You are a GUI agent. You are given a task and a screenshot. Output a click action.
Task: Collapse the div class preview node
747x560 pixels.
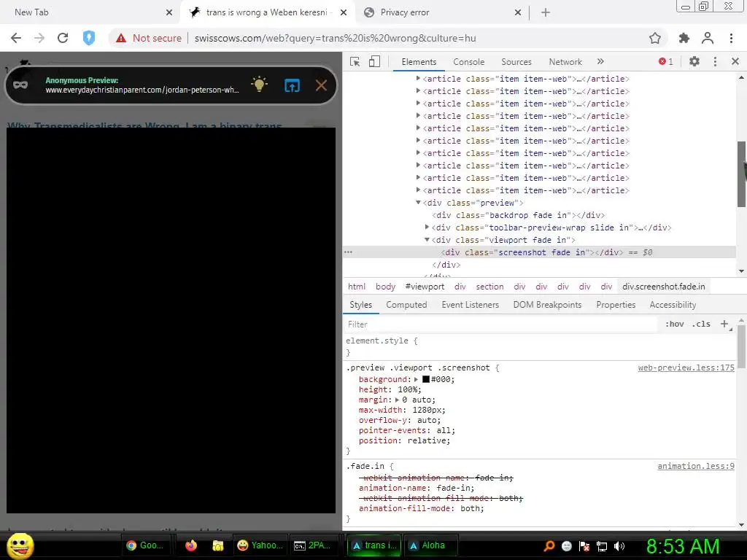click(418, 203)
